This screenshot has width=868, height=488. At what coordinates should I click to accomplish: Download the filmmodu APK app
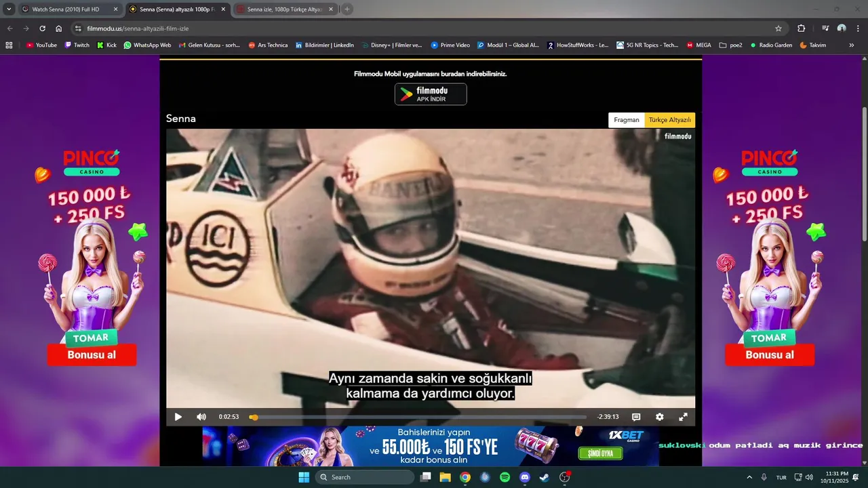coord(431,94)
